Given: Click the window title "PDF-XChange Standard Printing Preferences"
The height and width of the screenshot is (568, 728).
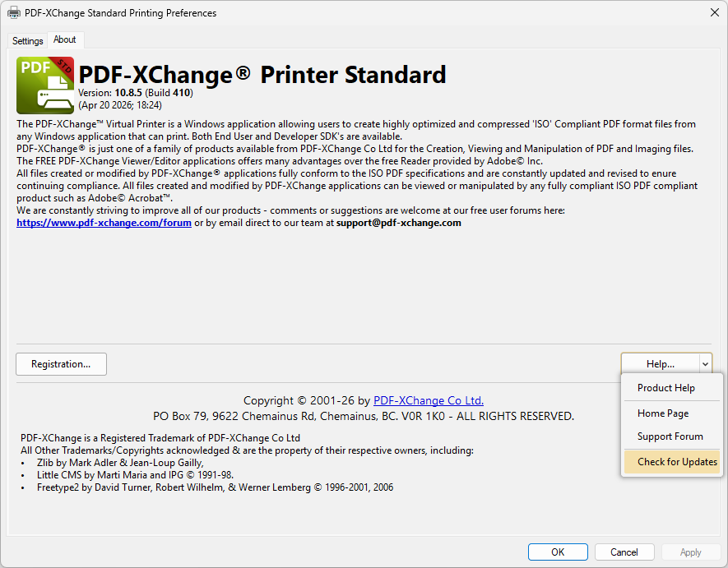Looking at the screenshot, I should click(120, 13).
